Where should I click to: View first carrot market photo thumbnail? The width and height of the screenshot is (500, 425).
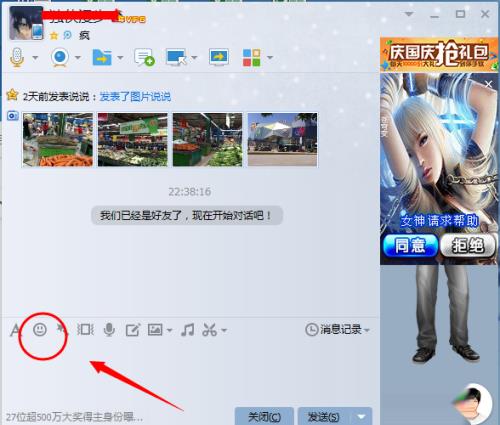click(x=58, y=140)
